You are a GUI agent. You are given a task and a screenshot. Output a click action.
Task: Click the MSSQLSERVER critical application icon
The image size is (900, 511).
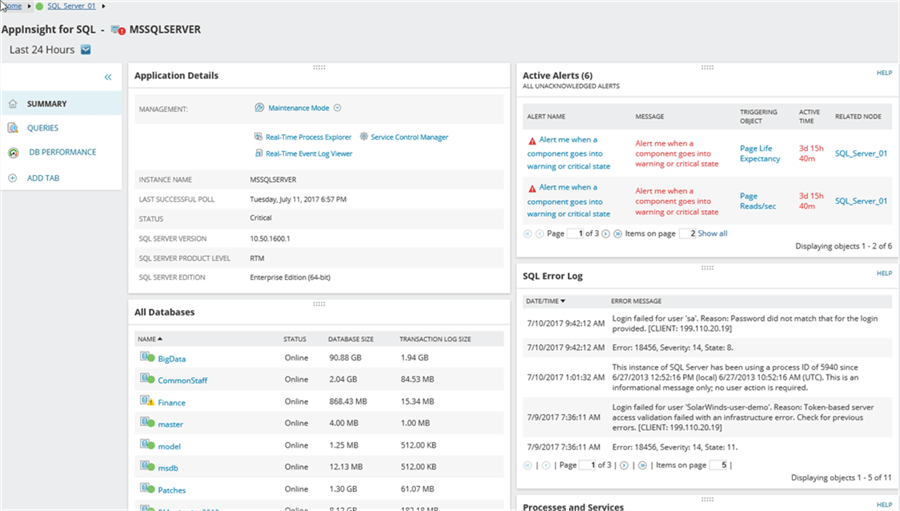pyautogui.click(x=118, y=30)
